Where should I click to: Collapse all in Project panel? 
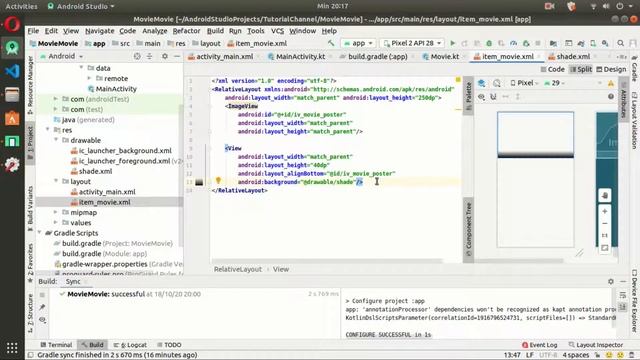(x=149, y=56)
